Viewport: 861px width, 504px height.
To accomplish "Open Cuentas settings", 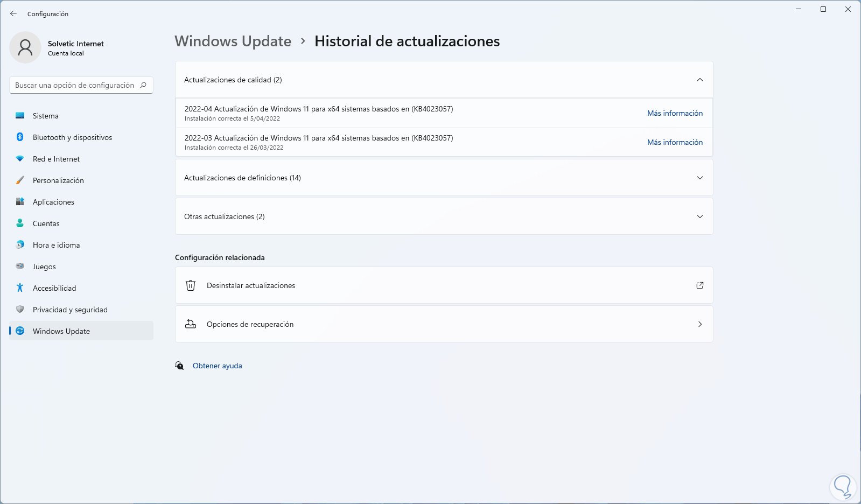I will click(81, 223).
